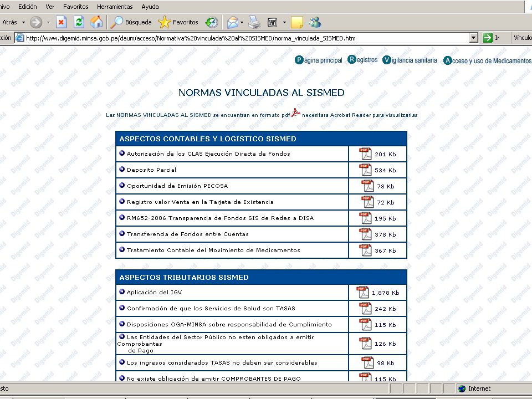Click 'NORMAS VINCULADAS AL SISMED' page title
The image size is (532, 399).
[x=261, y=93]
